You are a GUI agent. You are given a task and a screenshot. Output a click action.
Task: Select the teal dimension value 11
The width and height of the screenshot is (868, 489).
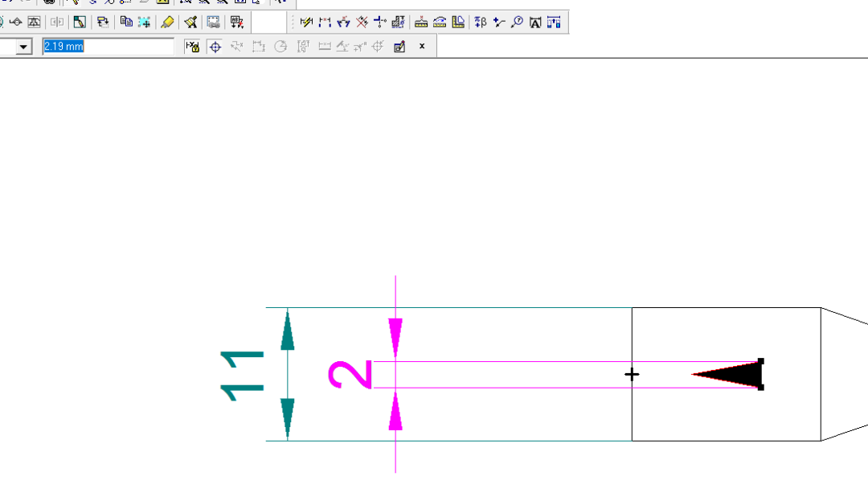coord(242,376)
